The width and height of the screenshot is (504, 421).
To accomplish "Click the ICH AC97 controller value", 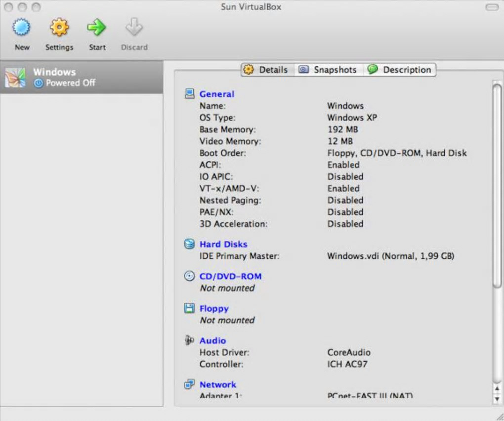I will (347, 365).
